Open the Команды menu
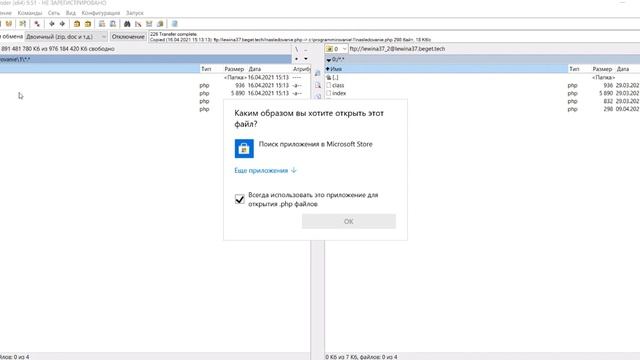This screenshot has width=640, height=360. pyautogui.click(x=30, y=13)
